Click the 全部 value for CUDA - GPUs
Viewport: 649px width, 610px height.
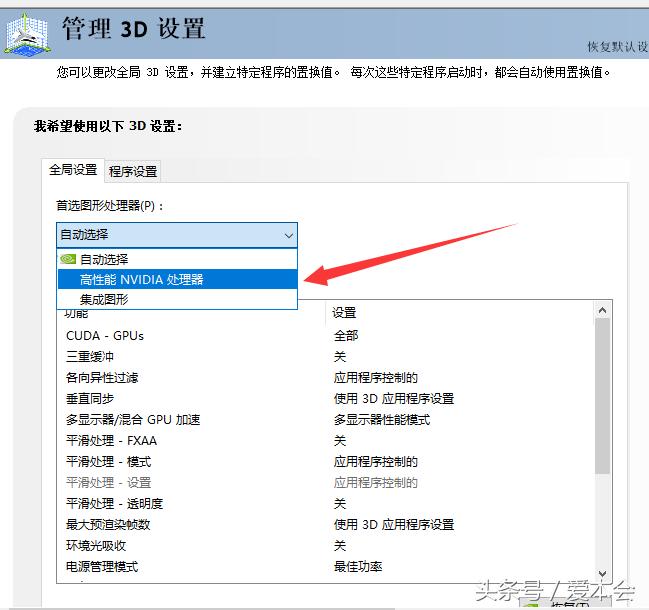346,336
